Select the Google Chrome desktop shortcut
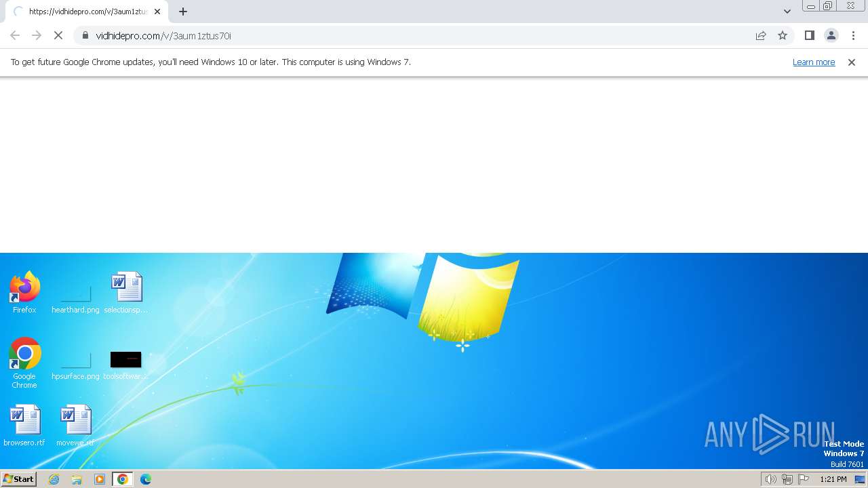This screenshot has width=868, height=488. pyautogui.click(x=24, y=363)
